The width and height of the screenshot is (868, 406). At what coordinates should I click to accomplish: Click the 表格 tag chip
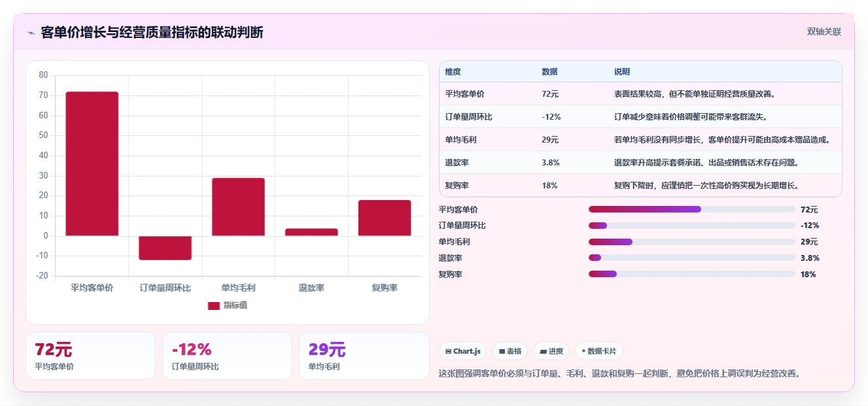pyautogui.click(x=510, y=351)
